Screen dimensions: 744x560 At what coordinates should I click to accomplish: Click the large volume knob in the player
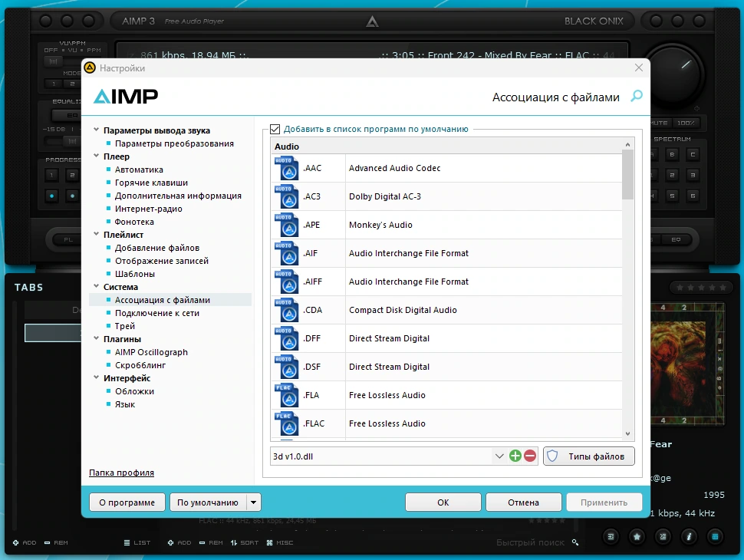click(671, 74)
